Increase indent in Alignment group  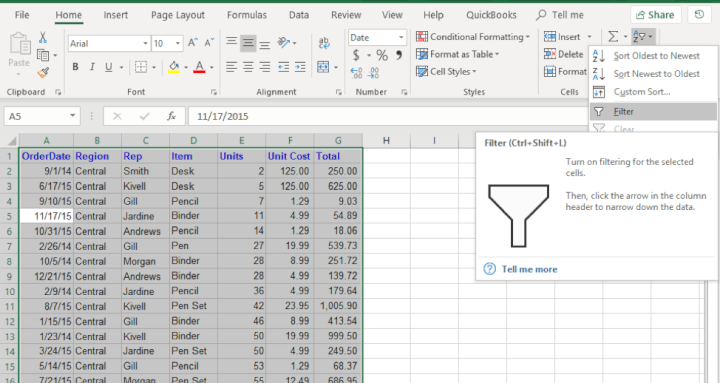point(300,67)
